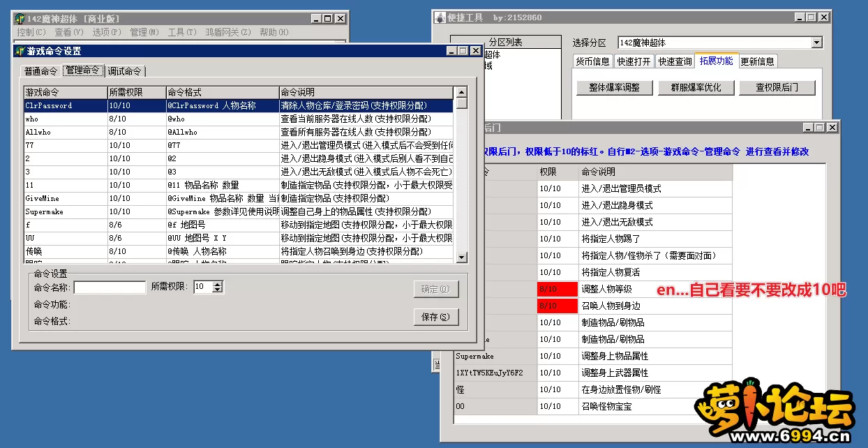This screenshot has height=448, width=868.
Task: Select the Allwho command row
Action: (239, 132)
